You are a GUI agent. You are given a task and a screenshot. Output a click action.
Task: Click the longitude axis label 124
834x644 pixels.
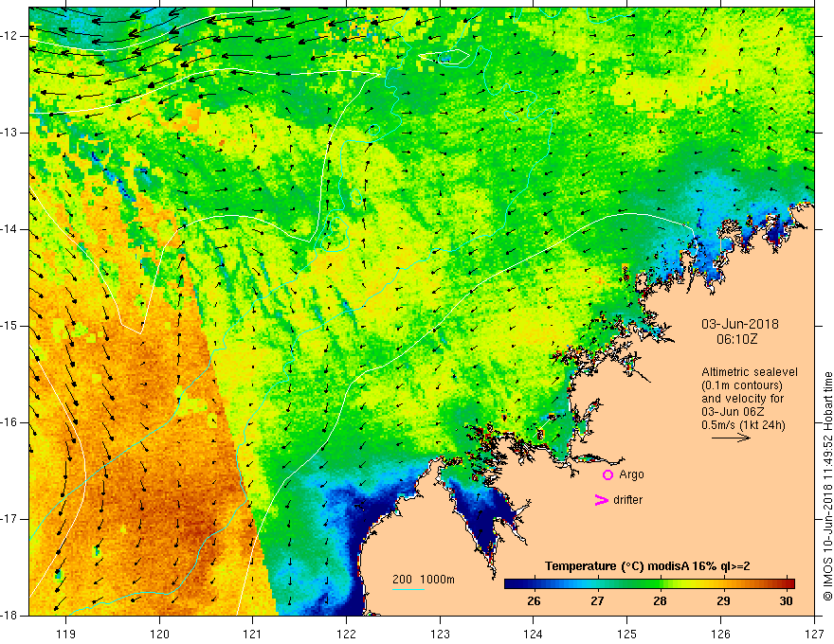(x=534, y=634)
